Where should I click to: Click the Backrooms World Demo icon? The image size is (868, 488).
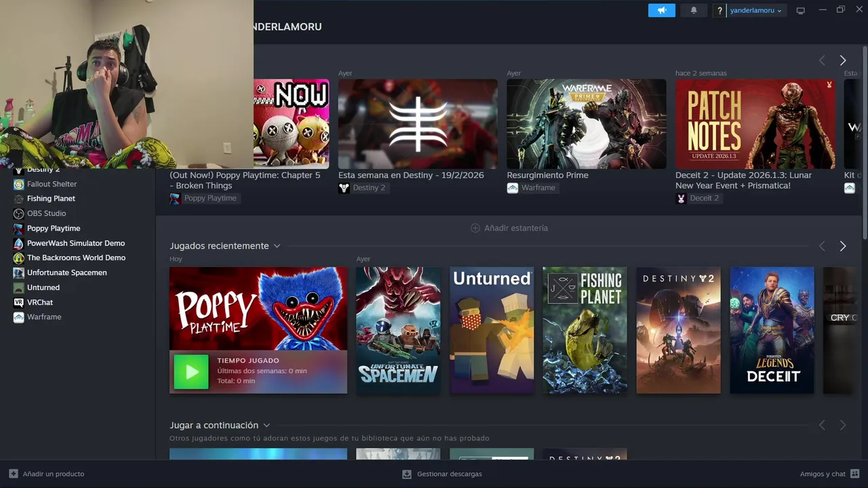[19, 258]
